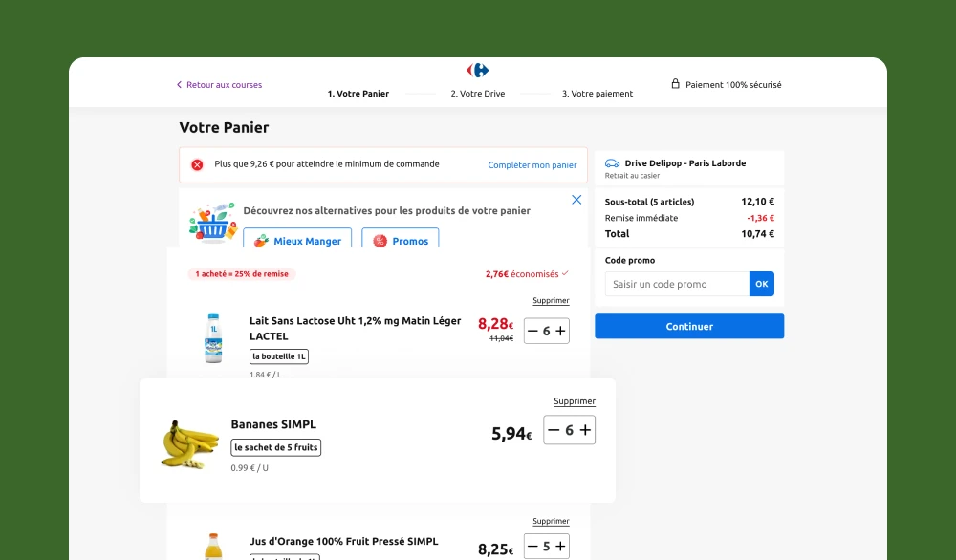This screenshot has width=956, height=560.
Task: Close the alternatives banner with X
Action: coord(576,200)
